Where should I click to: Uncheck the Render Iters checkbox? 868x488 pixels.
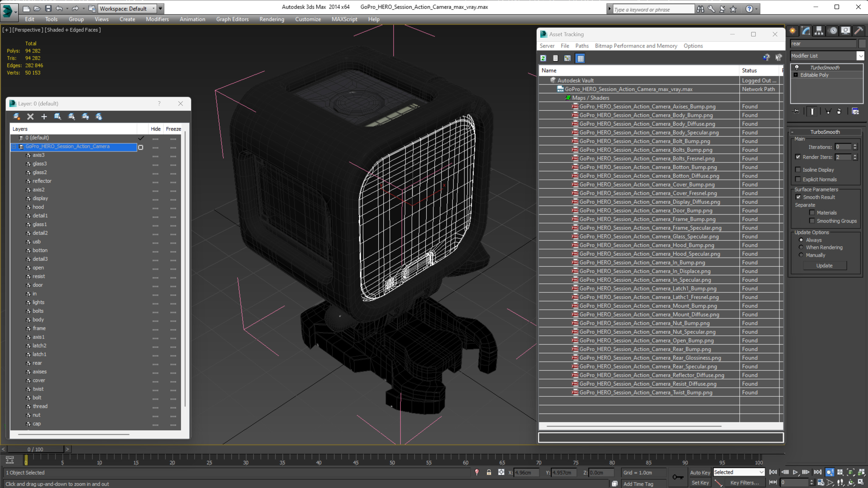tap(798, 157)
